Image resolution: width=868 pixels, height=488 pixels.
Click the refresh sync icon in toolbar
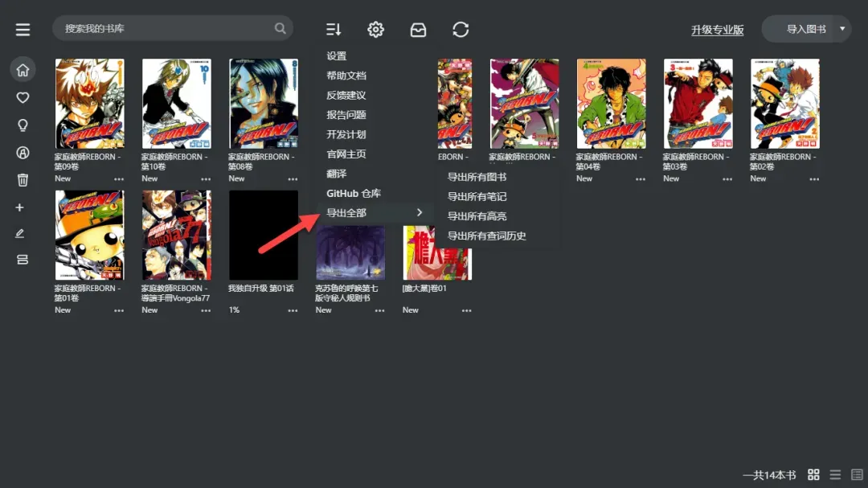coord(461,29)
